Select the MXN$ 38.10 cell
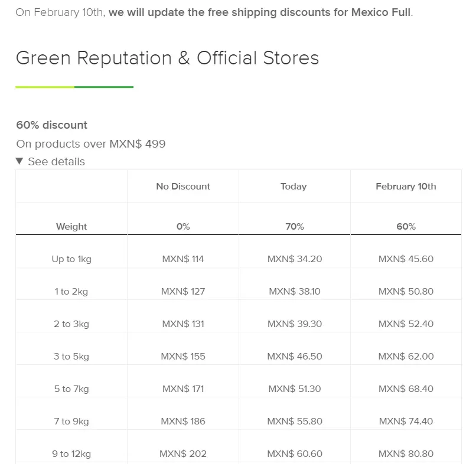The image size is (476, 464). (295, 291)
